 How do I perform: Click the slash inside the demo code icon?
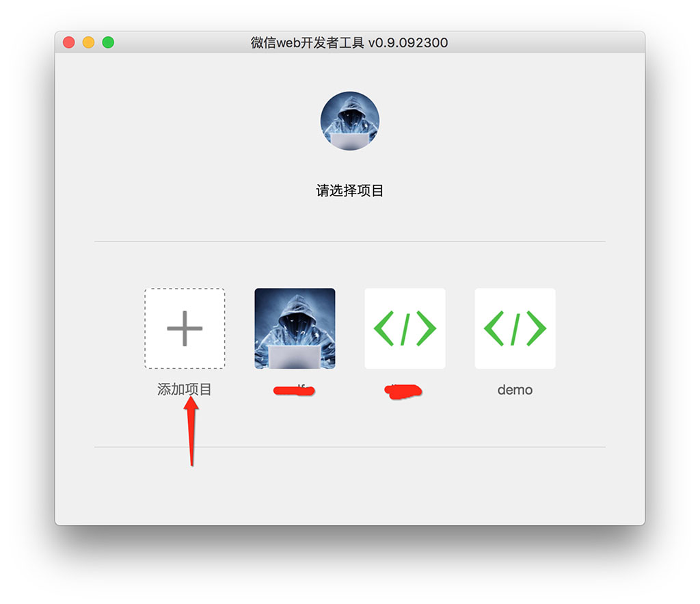point(515,329)
